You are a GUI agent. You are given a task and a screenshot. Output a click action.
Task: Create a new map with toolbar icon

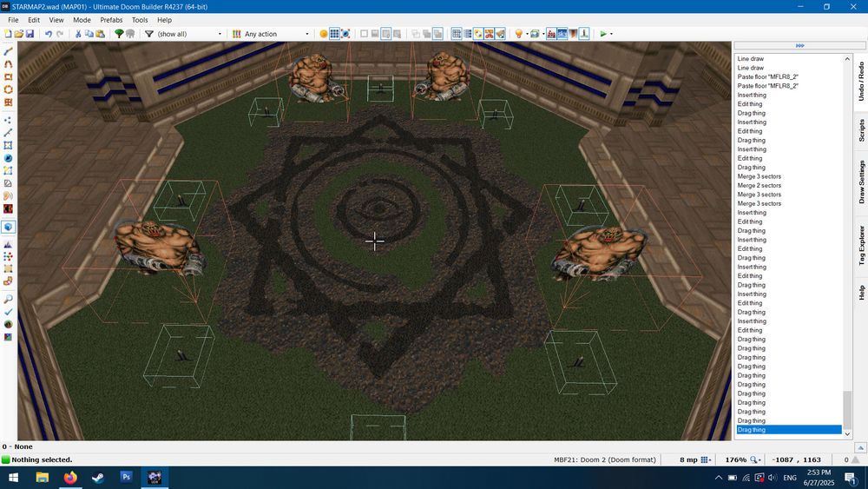8,34
